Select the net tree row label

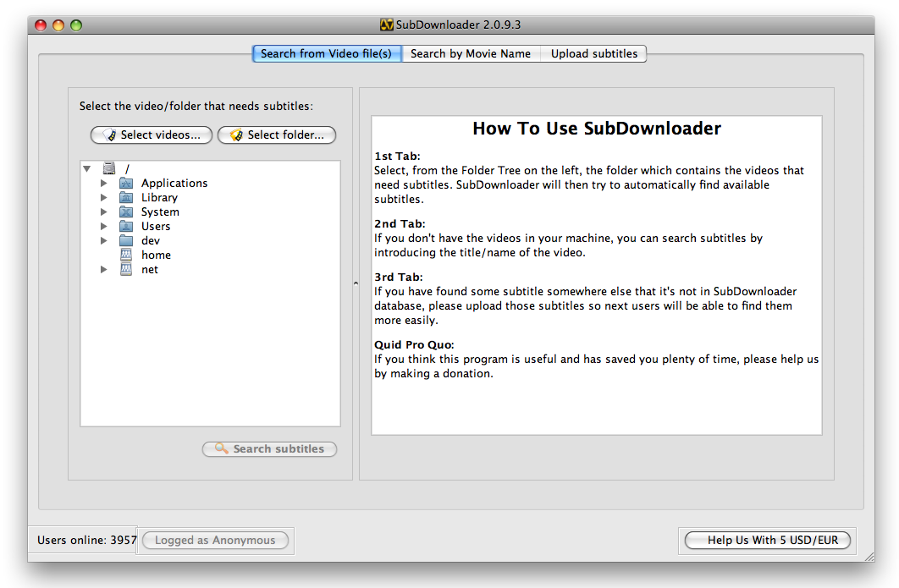pos(150,269)
